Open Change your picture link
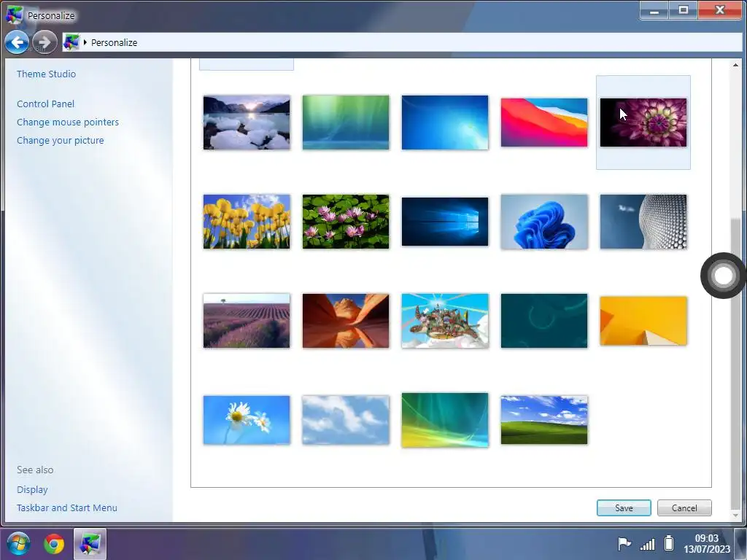 tap(60, 140)
